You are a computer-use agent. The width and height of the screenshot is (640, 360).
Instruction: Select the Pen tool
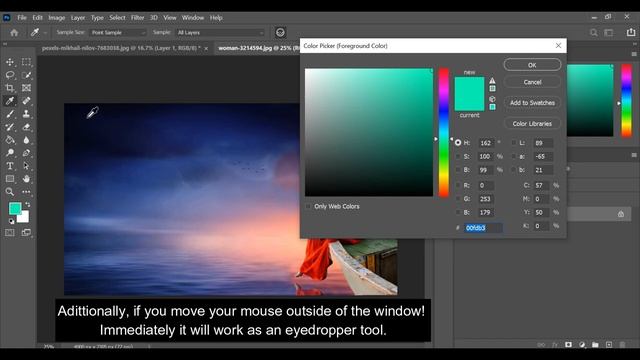(26, 153)
